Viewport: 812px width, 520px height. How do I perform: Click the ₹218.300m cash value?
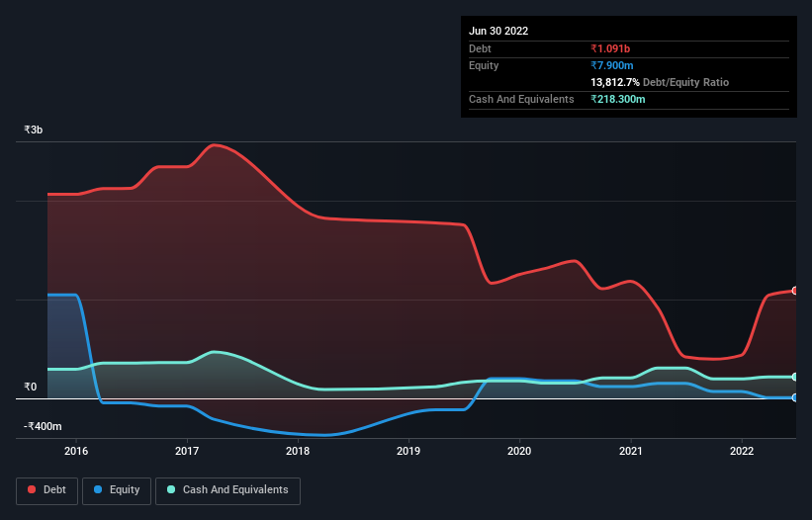click(x=618, y=99)
